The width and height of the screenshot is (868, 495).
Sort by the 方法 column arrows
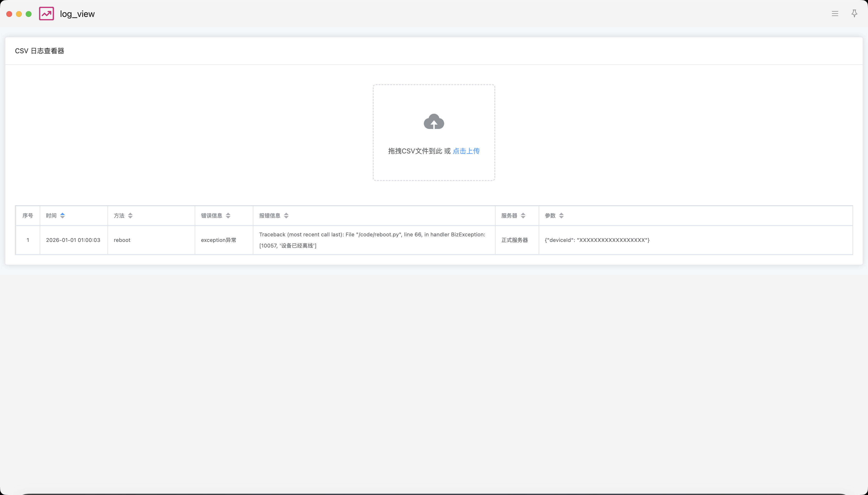coord(130,216)
